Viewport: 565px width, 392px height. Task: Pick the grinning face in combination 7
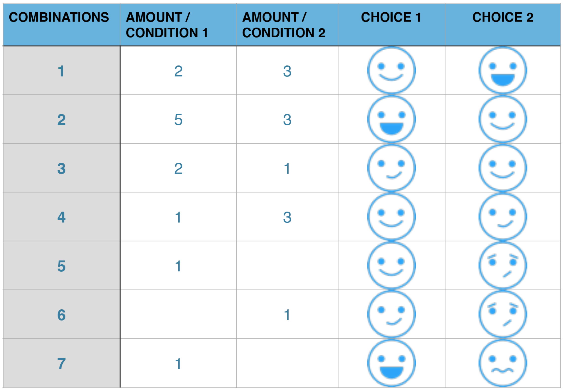tap(391, 363)
